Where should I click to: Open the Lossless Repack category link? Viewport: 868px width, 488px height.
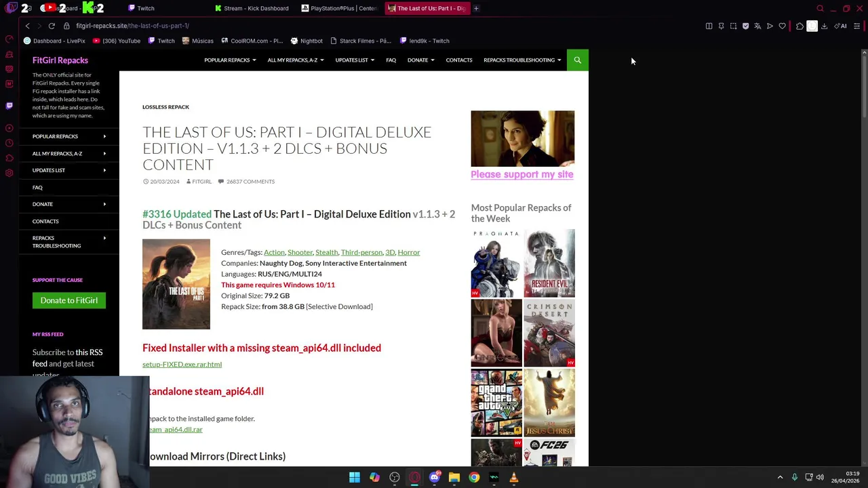(x=165, y=107)
